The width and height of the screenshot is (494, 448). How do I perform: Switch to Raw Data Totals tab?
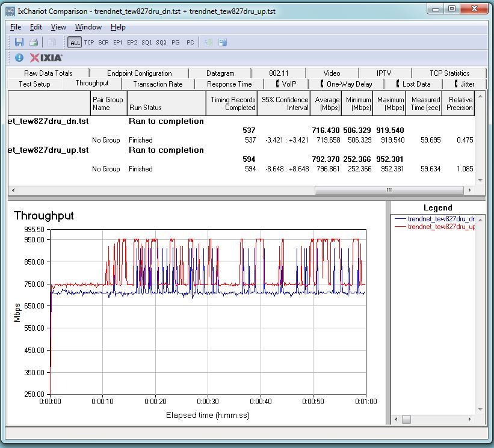click(x=48, y=73)
